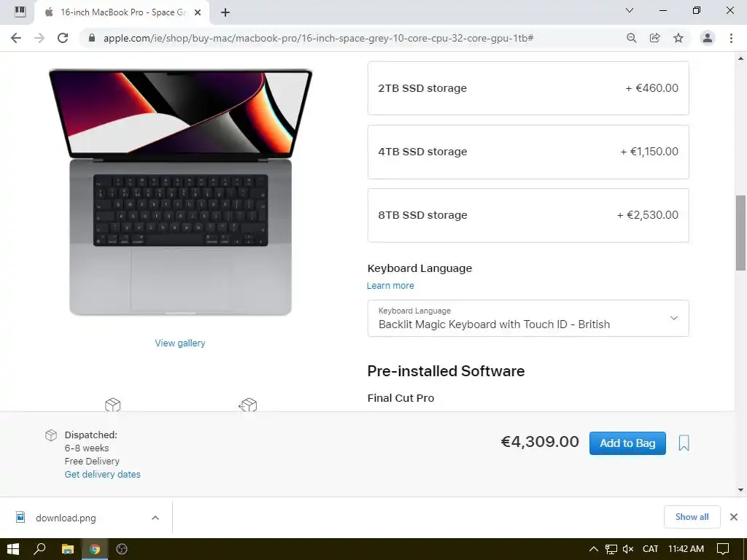Open download.png options chevron
747x560 pixels.
tap(155, 518)
